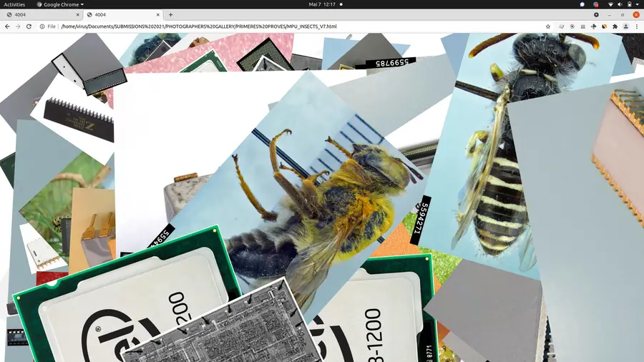644x362 pixels.
Task: Close the first 4004 tab
Action: pos(77,15)
